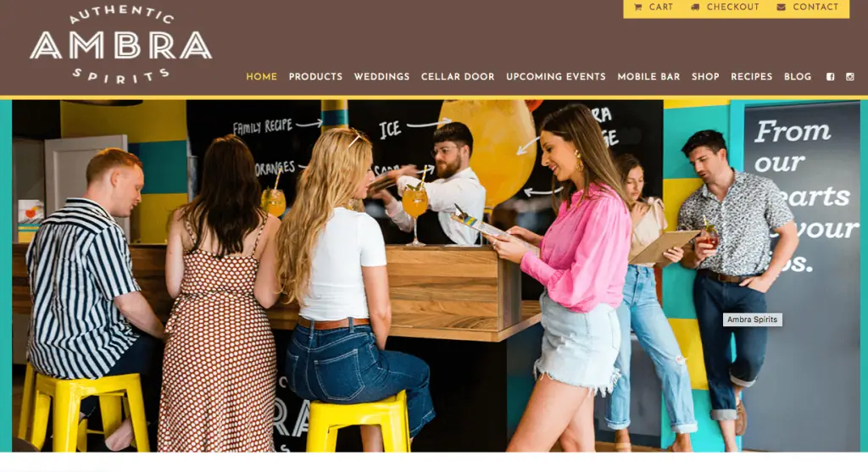This screenshot has height=472, width=868.
Task: Click the contact envelope icon
Action: pos(781,7)
